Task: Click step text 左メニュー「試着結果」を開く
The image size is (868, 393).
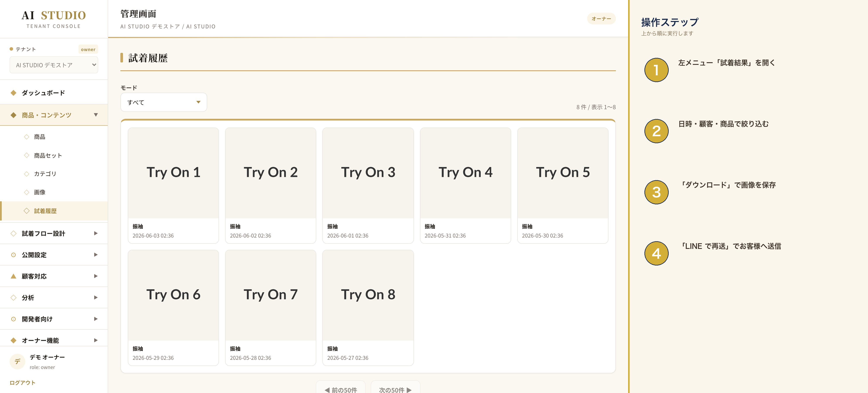Action: click(x=727, y=63)
